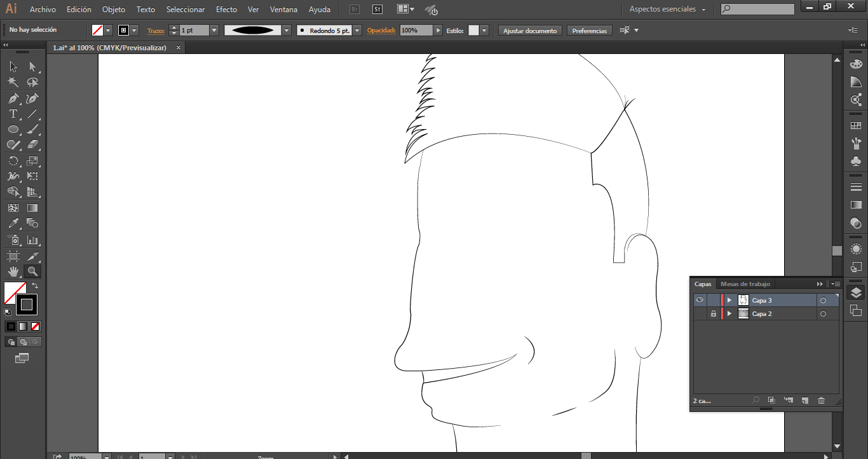Reset to default fill and stroke

point(8,312)
